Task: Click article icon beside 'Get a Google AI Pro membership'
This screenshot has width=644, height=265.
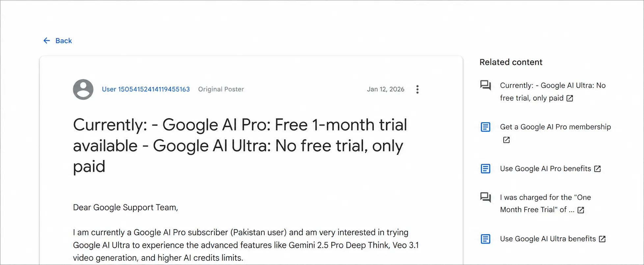Action: coord(486,127)
